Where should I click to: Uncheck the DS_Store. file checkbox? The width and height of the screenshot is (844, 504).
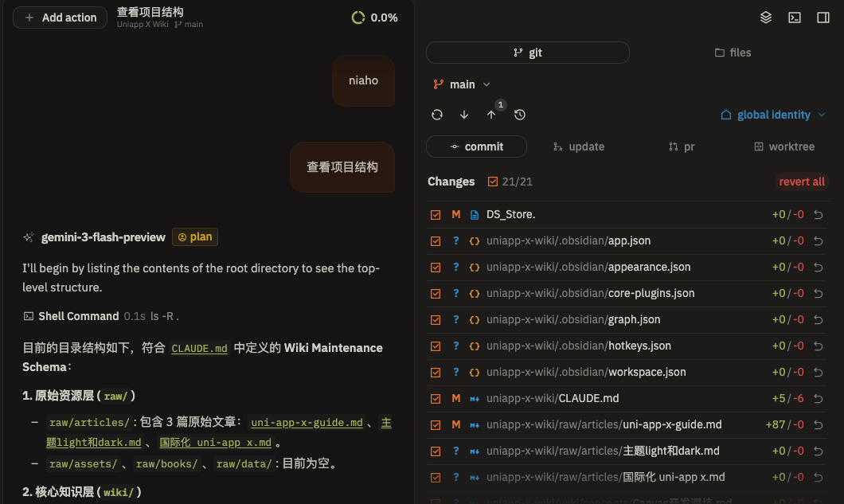click(436, 215)
